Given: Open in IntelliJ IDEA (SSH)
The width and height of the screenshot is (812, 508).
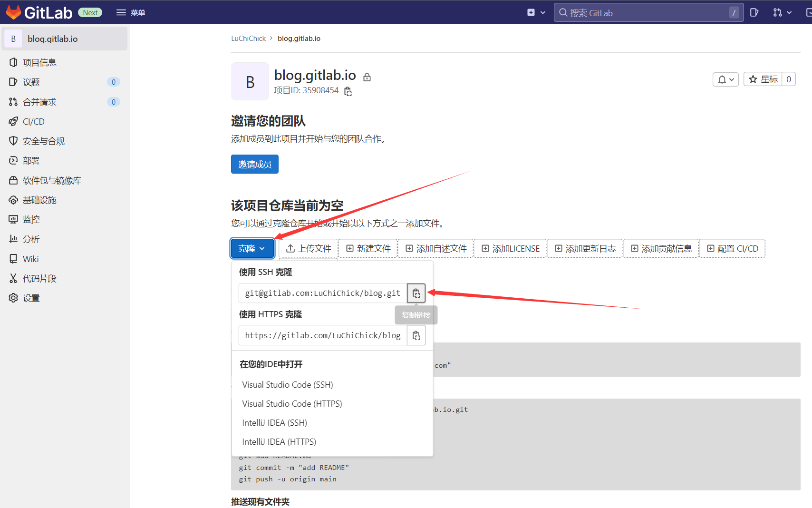Looking at the screenshot, I should (332, 422).
